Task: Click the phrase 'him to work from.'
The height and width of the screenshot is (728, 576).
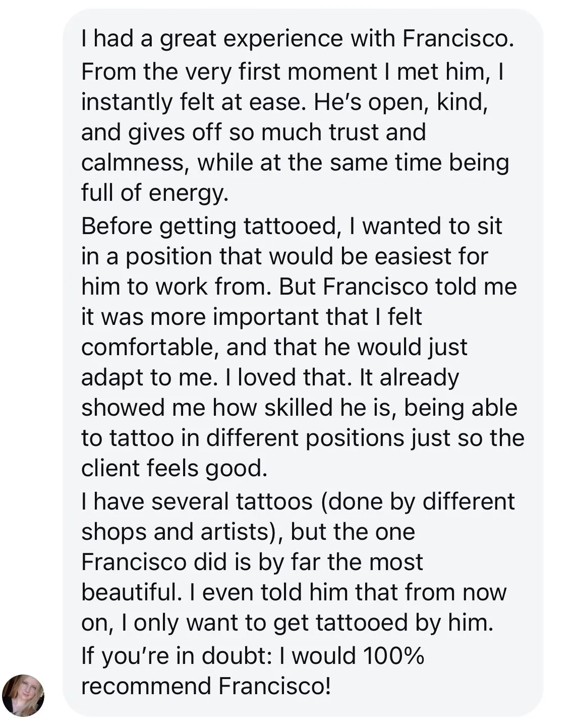Action: (177, 287)
